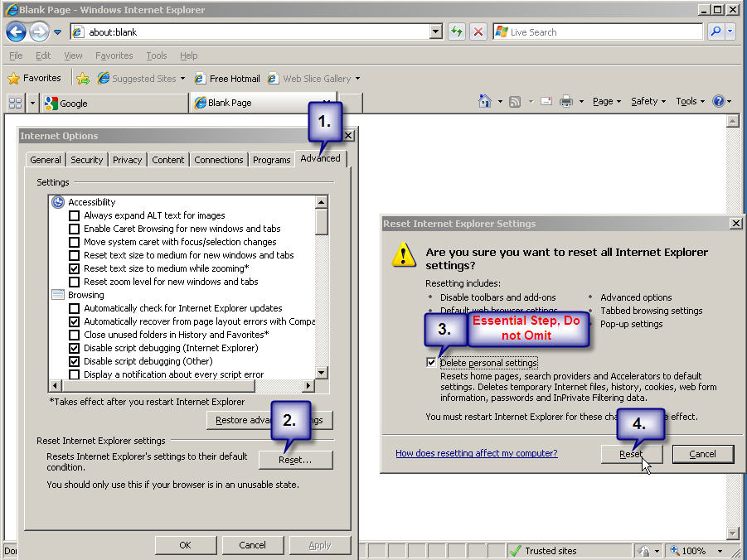This screenshot has width=747, height=560.
Task: Uncheck Reset text size to medium while zooming
Action: point(74,268)
